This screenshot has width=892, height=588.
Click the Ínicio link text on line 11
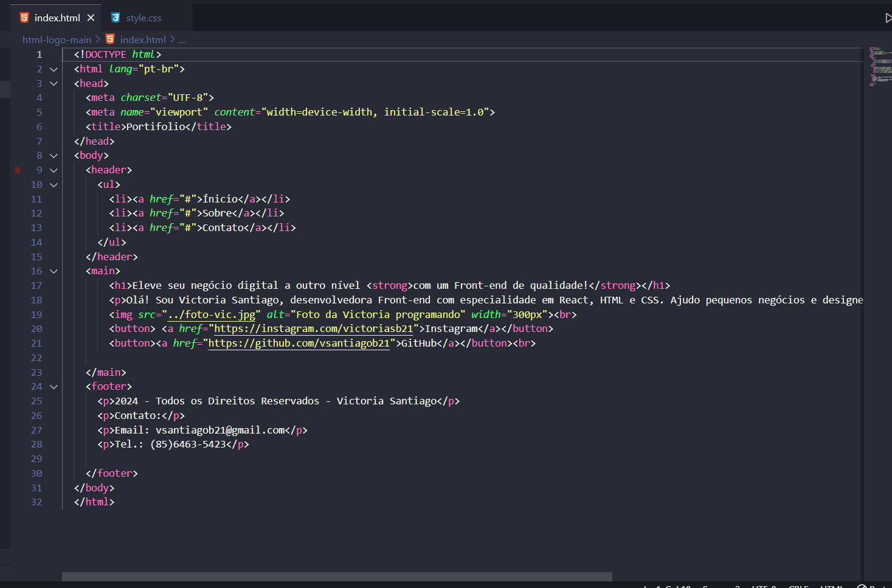point(220,199)
